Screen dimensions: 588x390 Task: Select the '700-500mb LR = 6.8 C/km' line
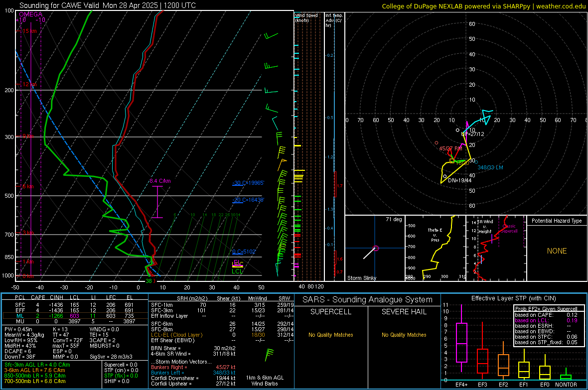(35, 381)
